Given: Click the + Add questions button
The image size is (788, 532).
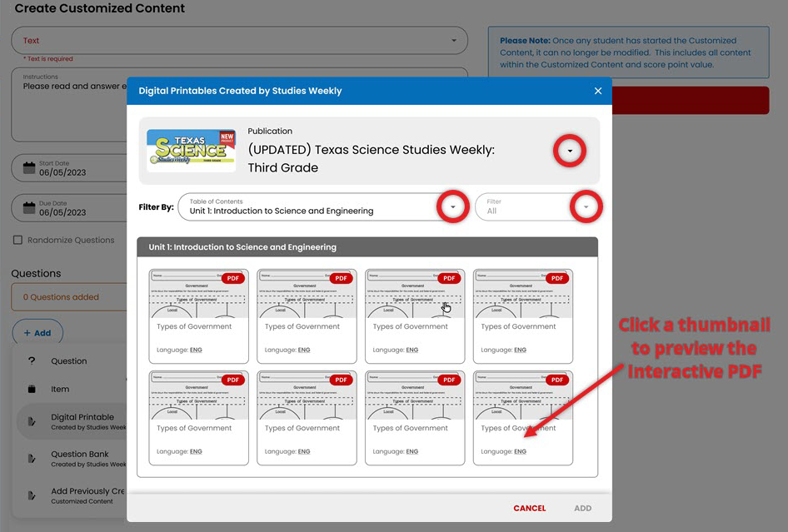Looking at the screenshot, I should click(37, 333).
